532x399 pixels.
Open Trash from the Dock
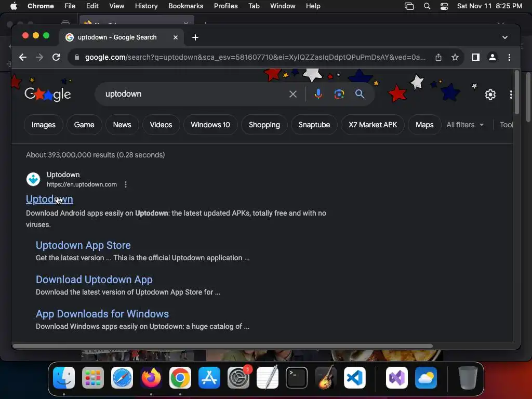coord(468,378)
